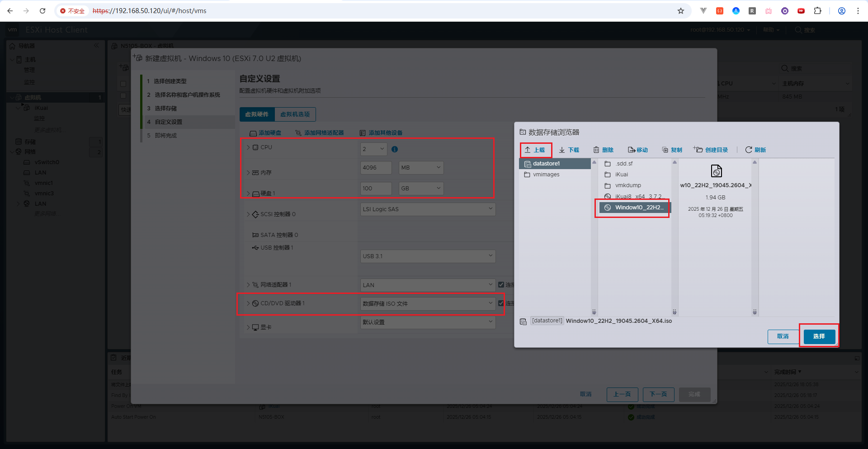
Task: Switch to the 虚拟机选项 tab
Action: [295, 114]
